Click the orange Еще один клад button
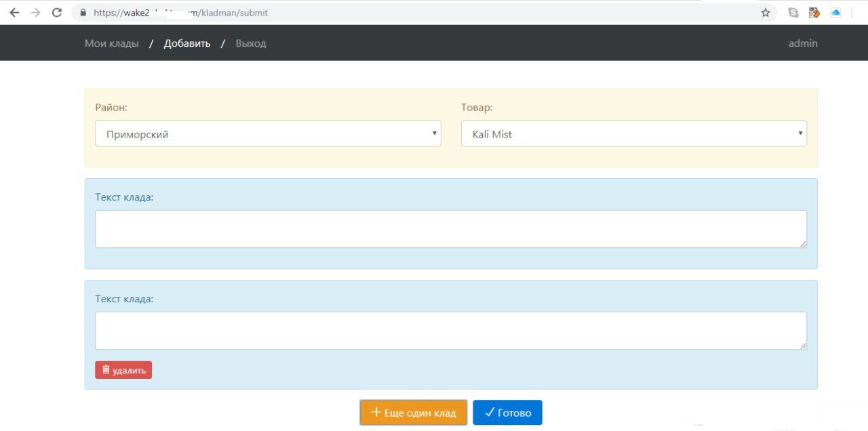The image size is (868, 431). (414, 413)
